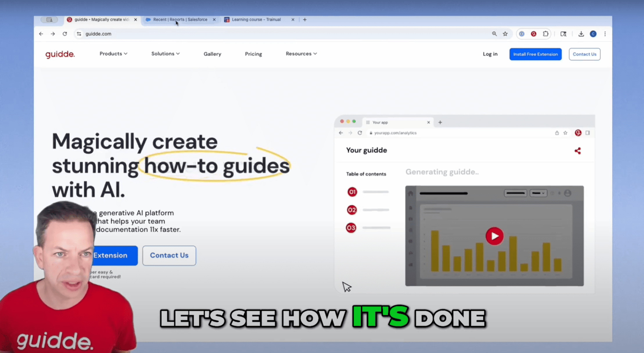Expand the Solutions menu
This screenshot has width=644, height=353.
pyautogui.click(x=165, y=54)
